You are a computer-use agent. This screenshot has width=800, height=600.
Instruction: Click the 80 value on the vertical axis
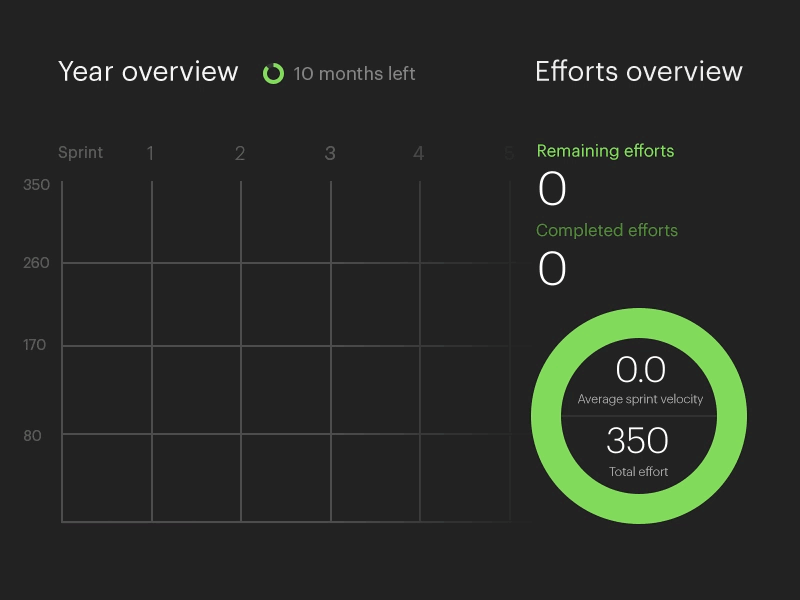(33, 434)
